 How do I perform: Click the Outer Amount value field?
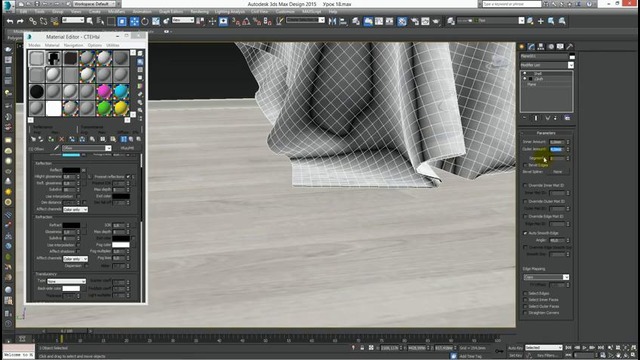click(x=557, y=149)
